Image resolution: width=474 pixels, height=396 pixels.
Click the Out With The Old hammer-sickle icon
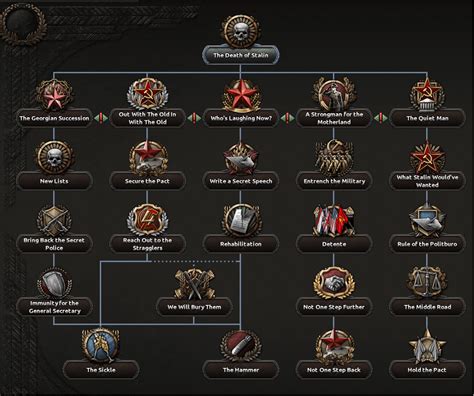coord(147,94)
